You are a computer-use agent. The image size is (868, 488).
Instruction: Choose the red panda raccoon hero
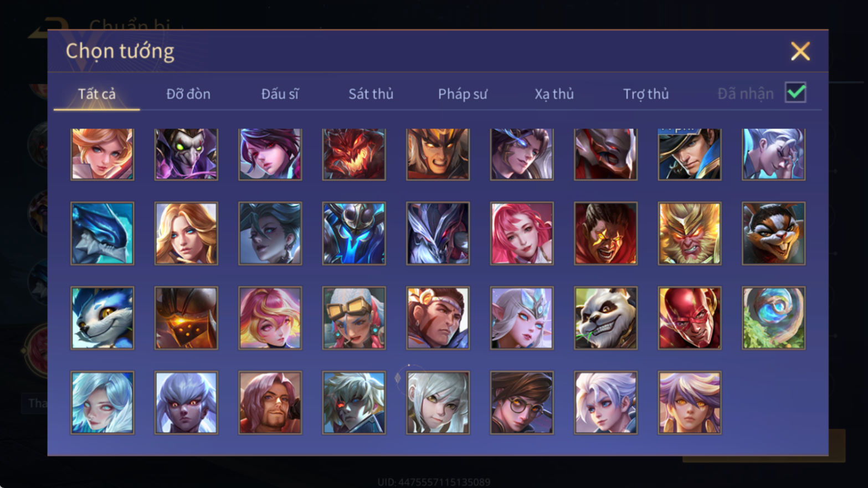(773, 233)
